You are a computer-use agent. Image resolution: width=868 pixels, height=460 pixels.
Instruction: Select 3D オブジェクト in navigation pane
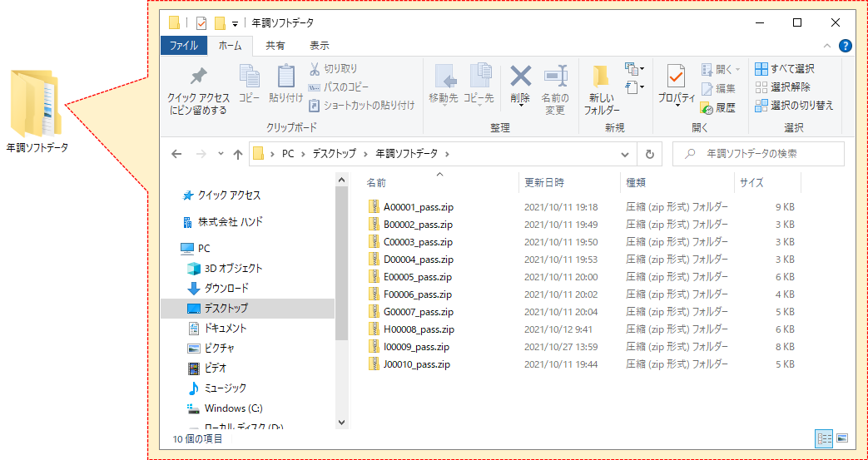point(225,269)
